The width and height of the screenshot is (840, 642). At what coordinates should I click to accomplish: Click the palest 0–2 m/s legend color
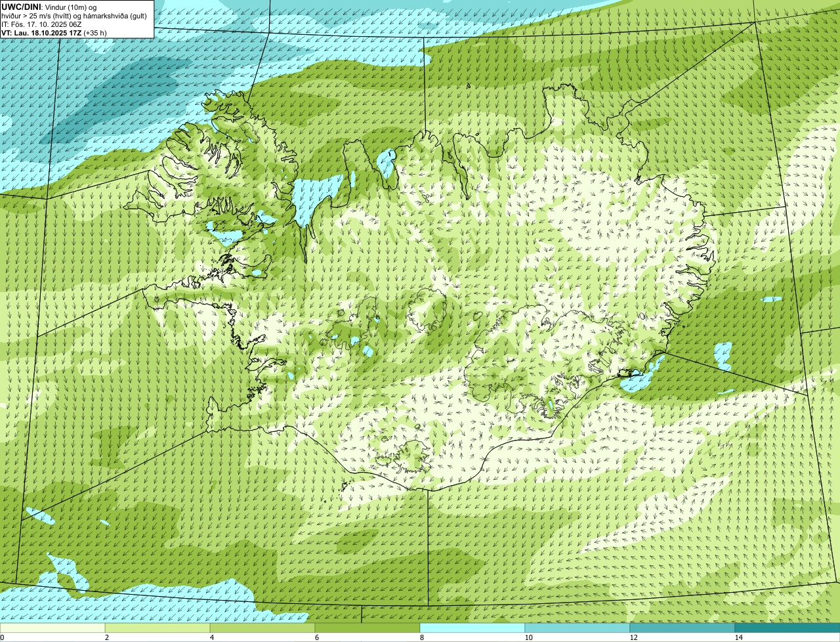tap(52, 628)
